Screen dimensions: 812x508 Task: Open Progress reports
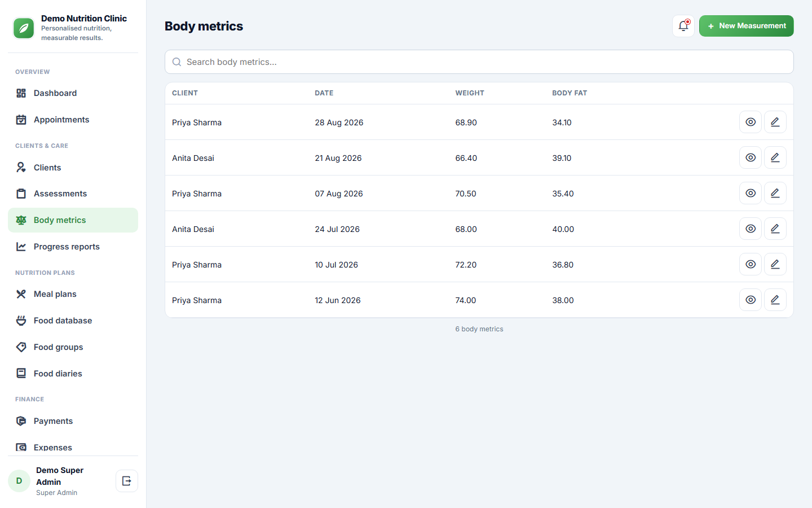[73, 247]
